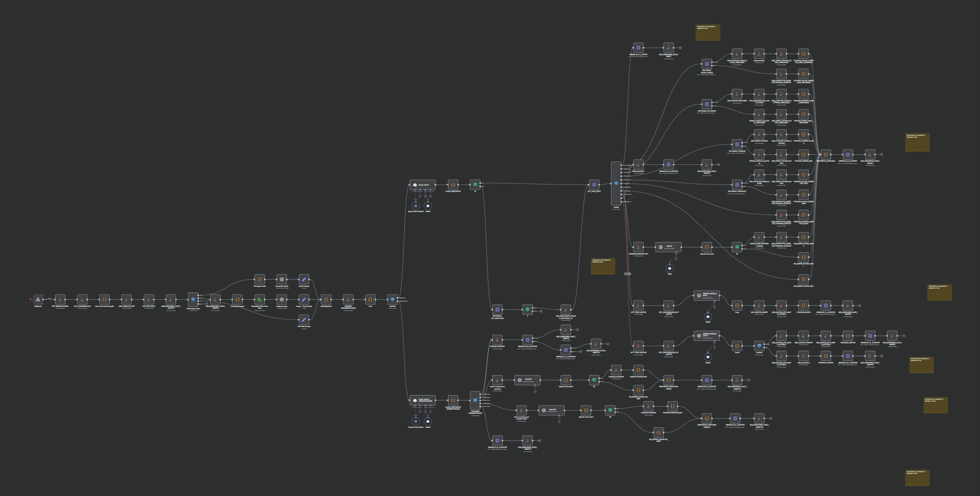Open the top AI get actions agent node
Viewport: 980px width, 496px height.
point(423,184)
